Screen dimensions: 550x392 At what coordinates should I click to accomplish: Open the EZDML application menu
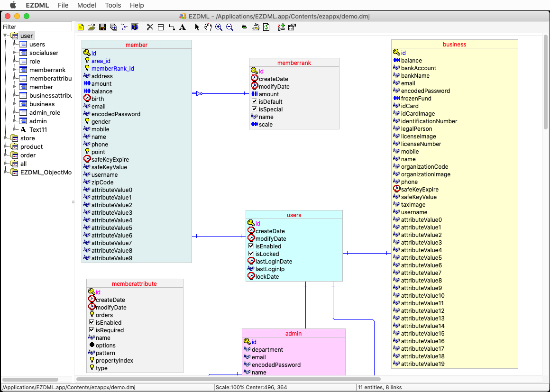point(37,5)
